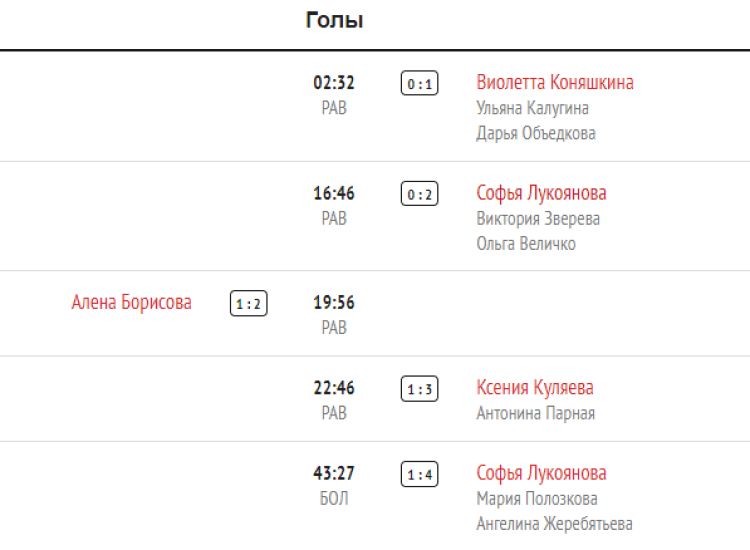Click scorer Ксения Куляева
Screen dimensions: 750x550
point(535,388)
